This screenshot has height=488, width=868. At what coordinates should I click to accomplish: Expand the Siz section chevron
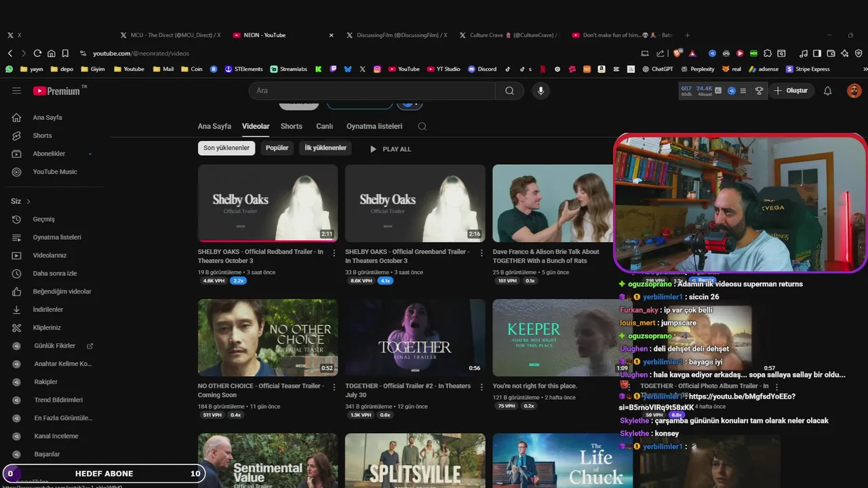[x=28, y=201]
